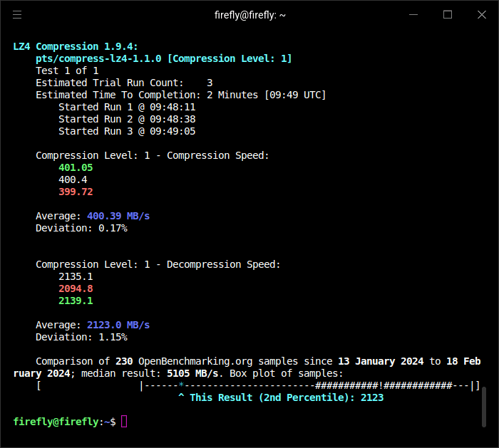Close the terminal window
The image size is (499, 448).
(x=482, y=15)
